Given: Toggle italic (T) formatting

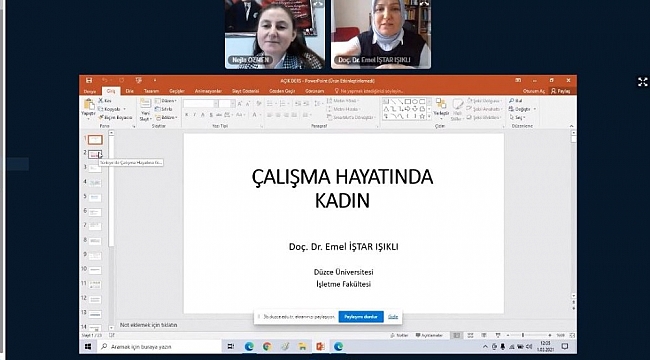Looking at the screenshot, I should click(195, 115).
